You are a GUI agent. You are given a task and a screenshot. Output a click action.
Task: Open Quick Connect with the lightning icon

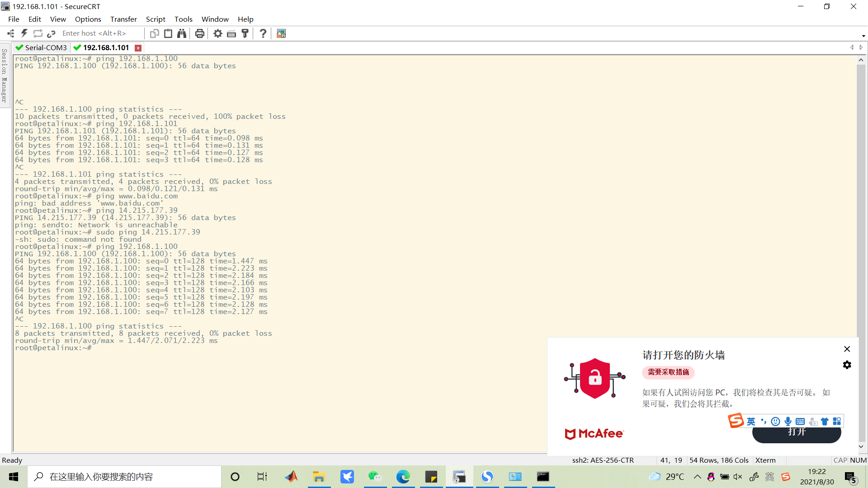[x=24, y=33]
